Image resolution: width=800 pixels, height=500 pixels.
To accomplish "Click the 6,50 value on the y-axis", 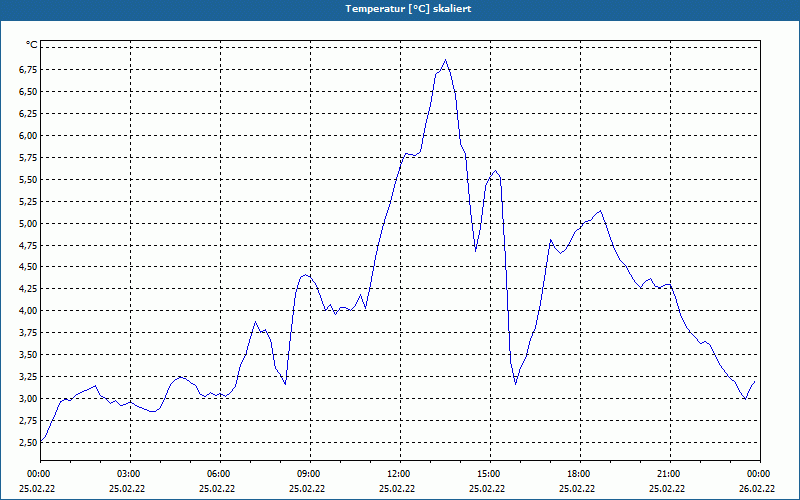I will [x=28, y=91].
